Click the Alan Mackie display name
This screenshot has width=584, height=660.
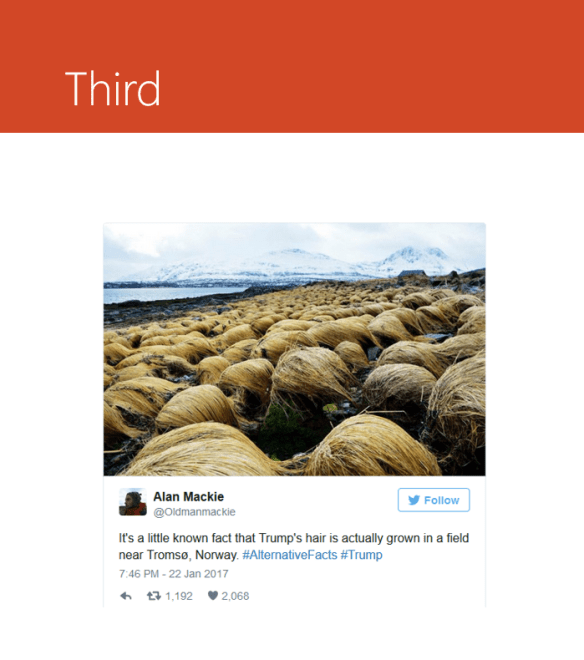coord(188,497)
